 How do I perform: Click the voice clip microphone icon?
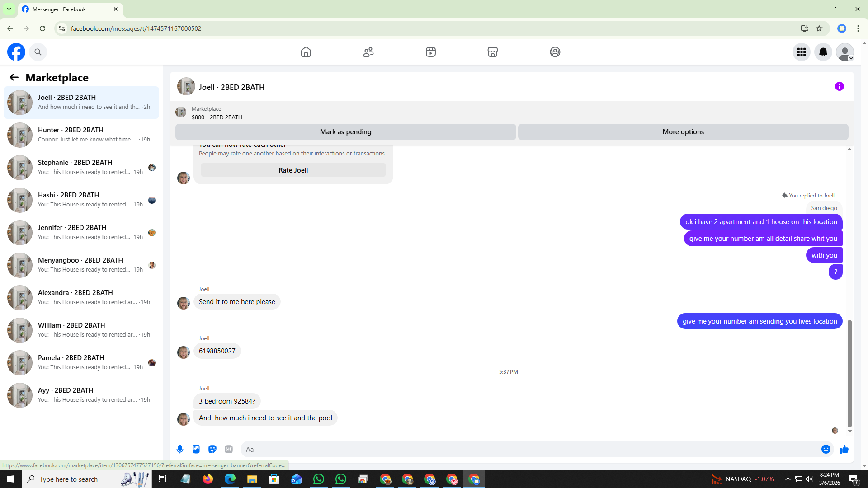click(180, 449)
